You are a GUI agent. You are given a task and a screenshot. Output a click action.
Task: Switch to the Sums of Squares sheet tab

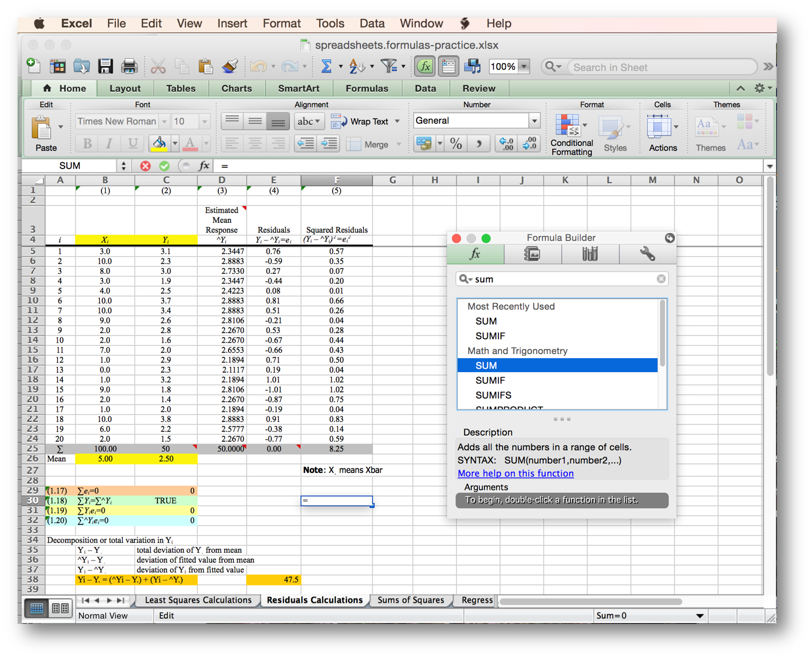411,600
